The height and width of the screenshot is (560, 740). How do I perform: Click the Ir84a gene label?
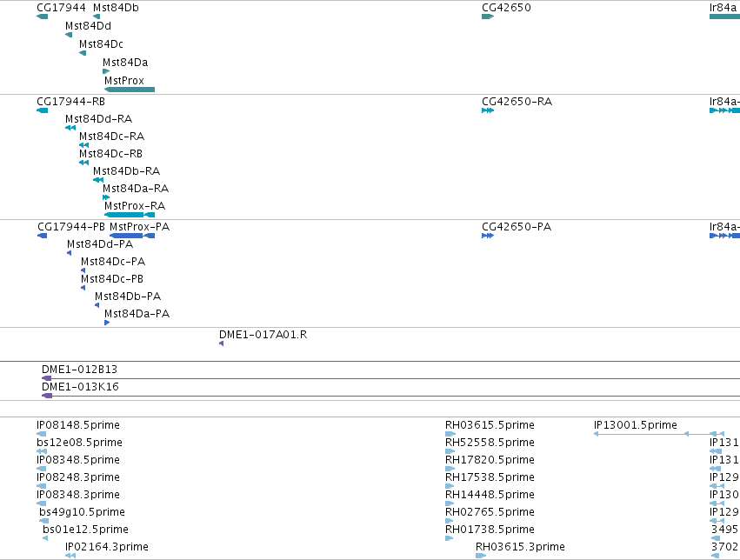point(723,8)
